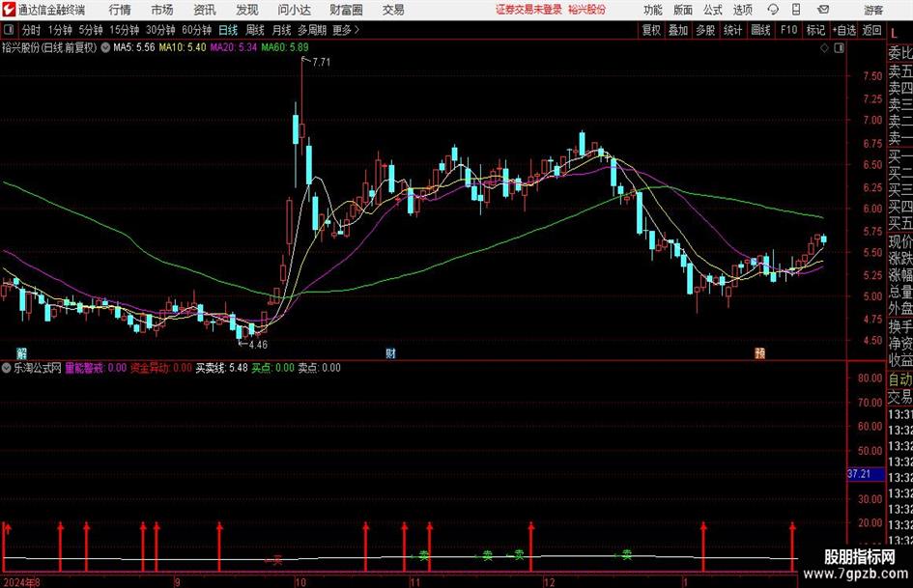This screenshot has height=588, width=913.
Task: Click the 游客 guest account label
Action: (x=872, y=10)
